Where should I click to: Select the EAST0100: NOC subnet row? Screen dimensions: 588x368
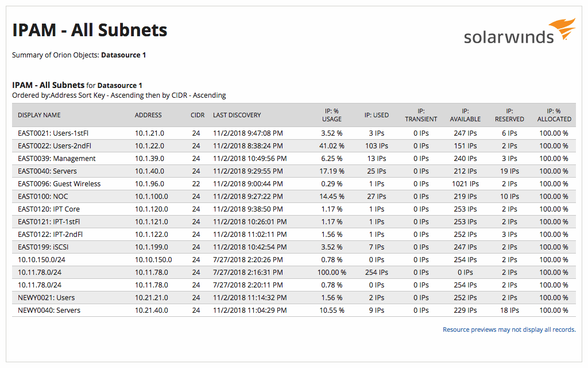coord(46,196)
